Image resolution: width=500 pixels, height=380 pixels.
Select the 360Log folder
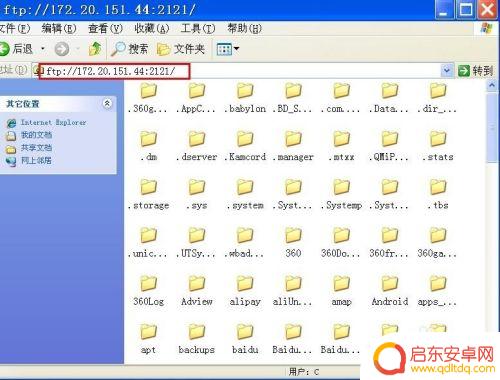(148, 291)
